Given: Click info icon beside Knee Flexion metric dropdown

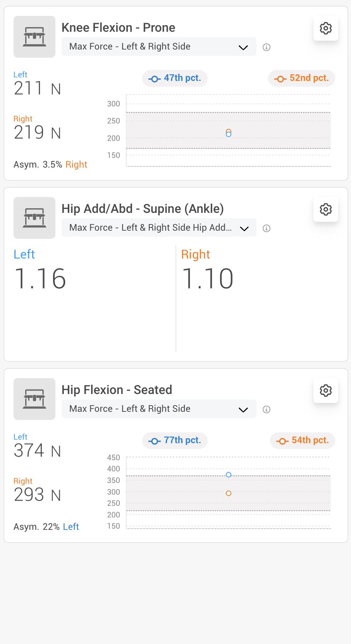Looking at the screenshot, I should coord(267,47).
